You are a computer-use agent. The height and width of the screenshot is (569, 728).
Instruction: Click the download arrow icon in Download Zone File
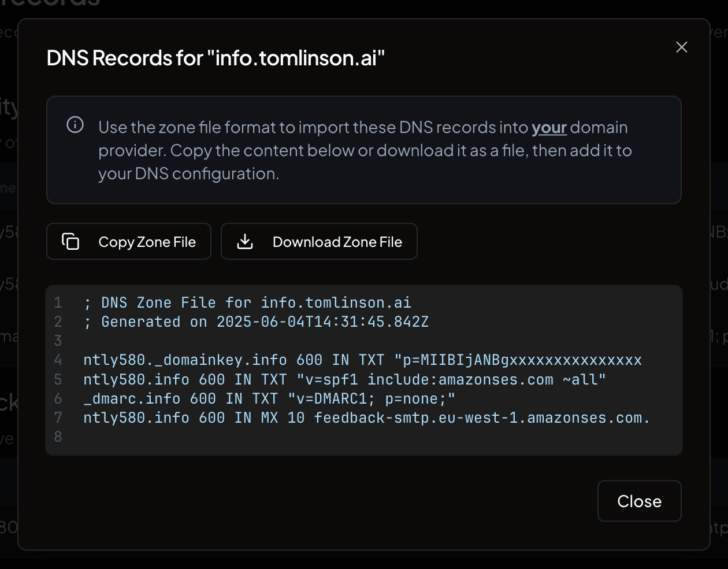tap(244, 241)
